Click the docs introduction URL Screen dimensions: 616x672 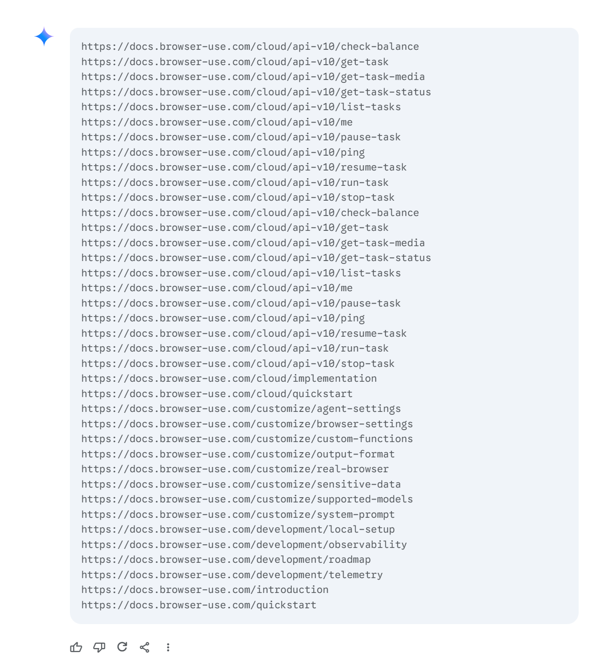(x=205, y=590)
